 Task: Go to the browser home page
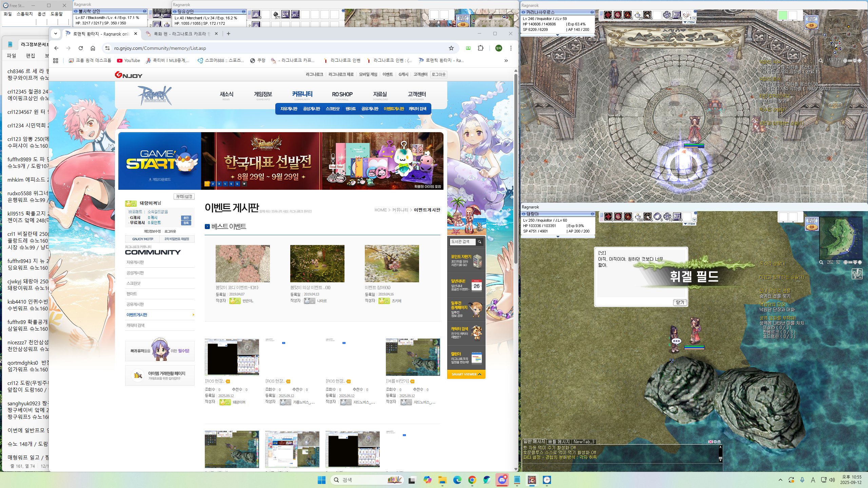pos(93,48)
